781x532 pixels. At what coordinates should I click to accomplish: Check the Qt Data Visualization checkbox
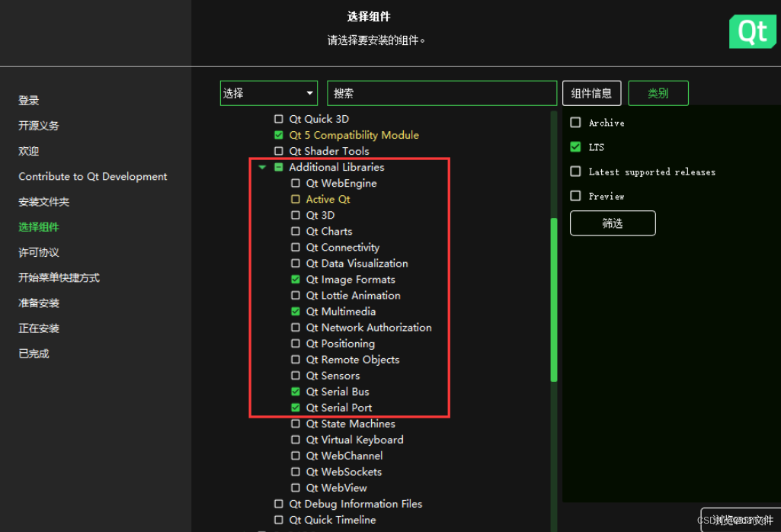click(296, 263)
